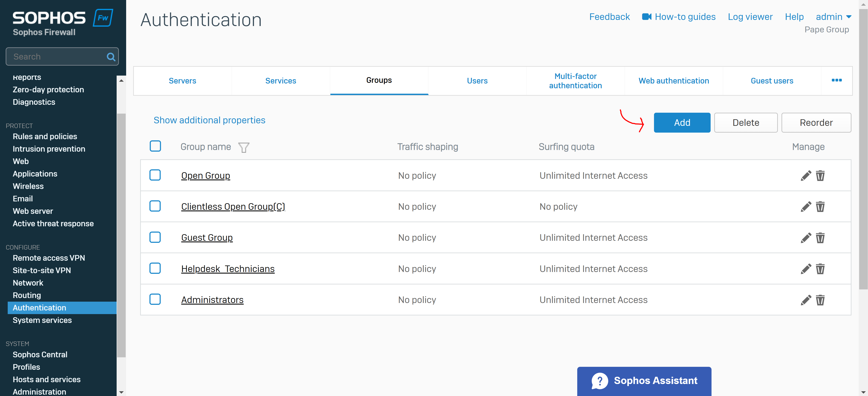Open the Guest Group link
868x396 pixels.
(x=207, y=238)
